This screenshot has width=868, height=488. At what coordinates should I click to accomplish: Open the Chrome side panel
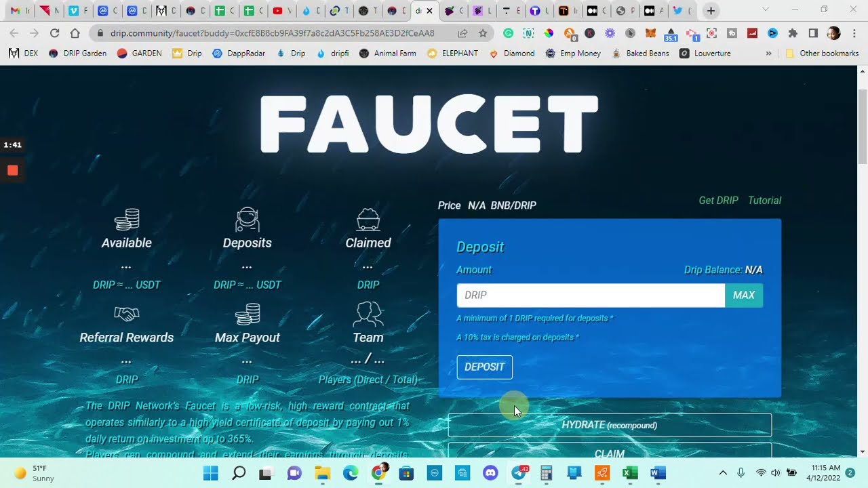point(813,33)
